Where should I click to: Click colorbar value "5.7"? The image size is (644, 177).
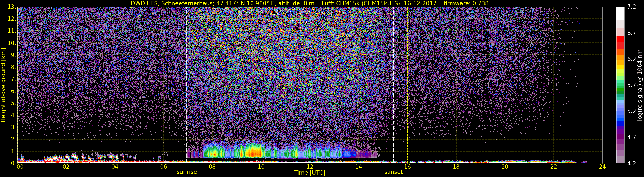pos(632,85)
